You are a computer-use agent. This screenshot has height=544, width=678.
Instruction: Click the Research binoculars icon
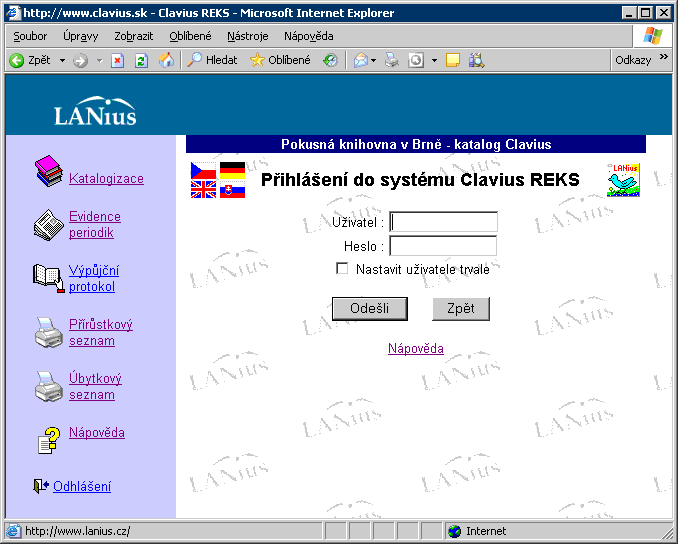(x=477, y=60)
